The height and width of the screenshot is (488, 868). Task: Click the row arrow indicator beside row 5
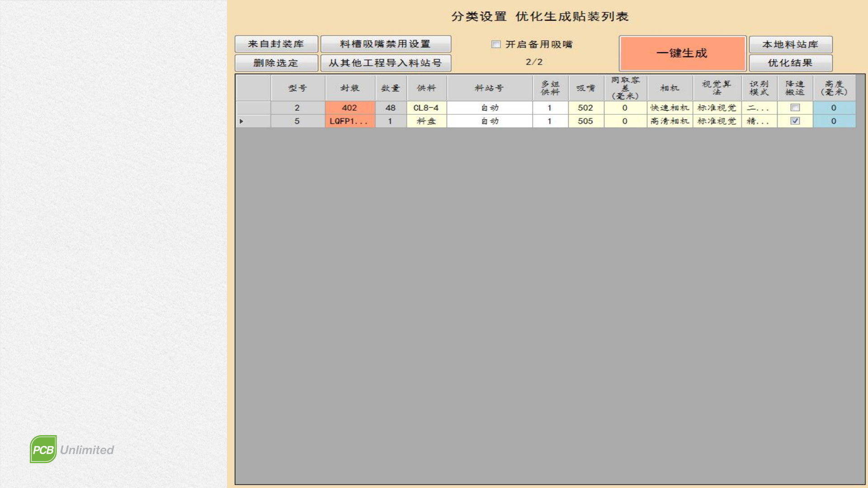click(241, 121)
